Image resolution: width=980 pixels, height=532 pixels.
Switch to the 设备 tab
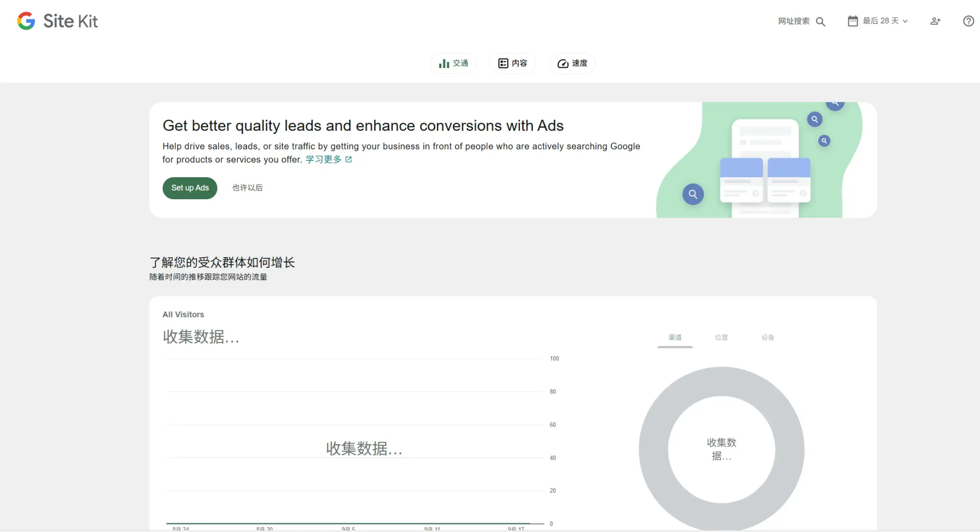(x=768, y=338)
